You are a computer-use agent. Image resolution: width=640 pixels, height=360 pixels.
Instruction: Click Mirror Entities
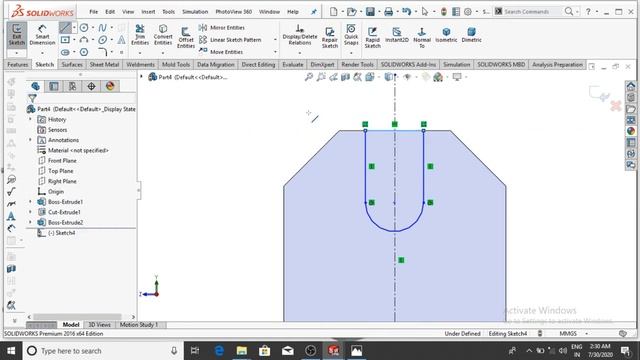click(222, 28)
